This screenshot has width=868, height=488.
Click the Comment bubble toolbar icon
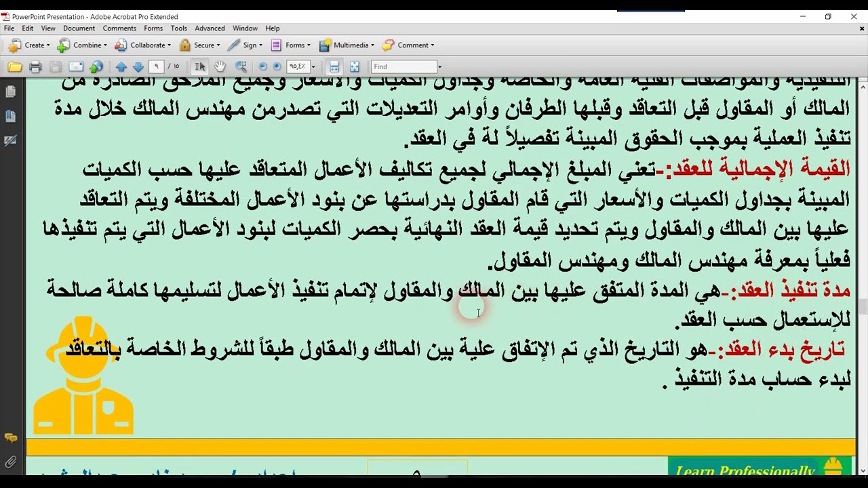[388, 45]
